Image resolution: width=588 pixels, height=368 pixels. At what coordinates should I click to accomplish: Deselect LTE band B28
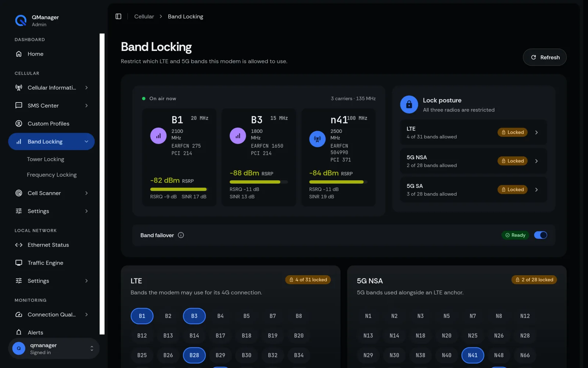(194, 355)
